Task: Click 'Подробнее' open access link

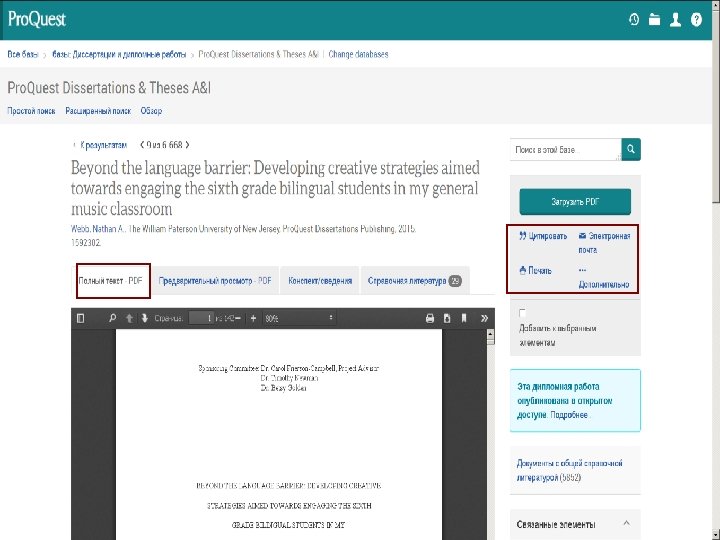Action: [569, 415]
